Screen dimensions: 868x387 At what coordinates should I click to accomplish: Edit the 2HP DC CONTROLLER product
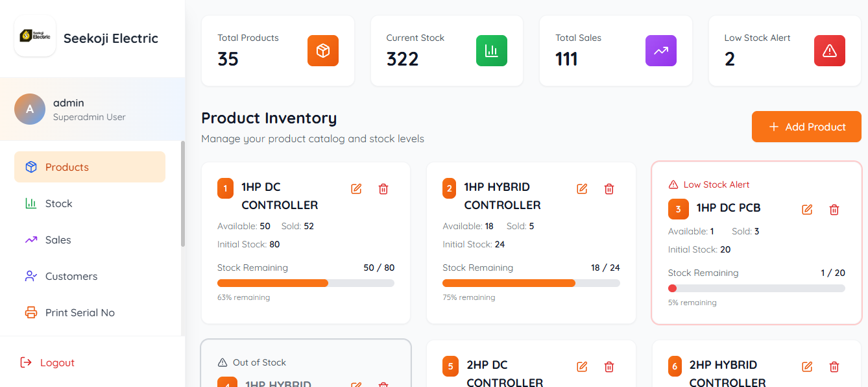tap(582, 367)
